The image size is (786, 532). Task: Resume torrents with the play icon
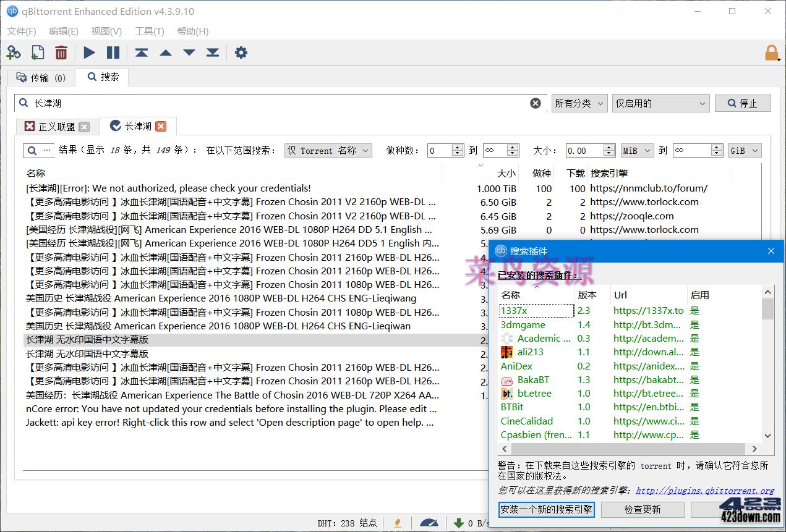click(89, 53)
